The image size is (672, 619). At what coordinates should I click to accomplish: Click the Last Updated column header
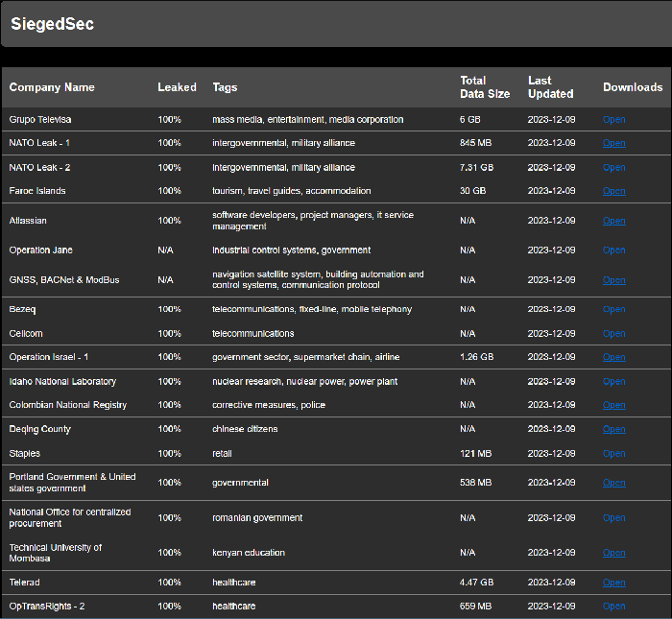(x=550, y=87)
